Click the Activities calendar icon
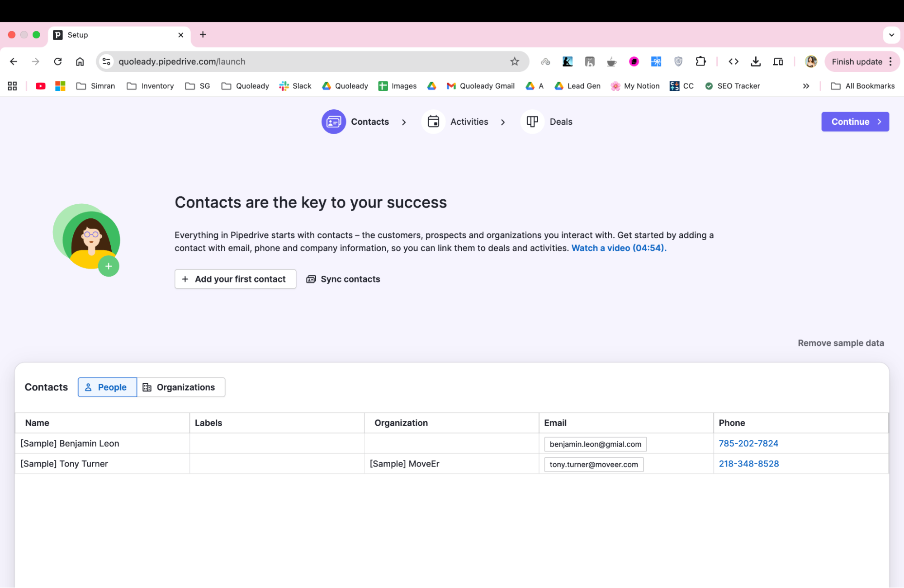 click(433, 122)
